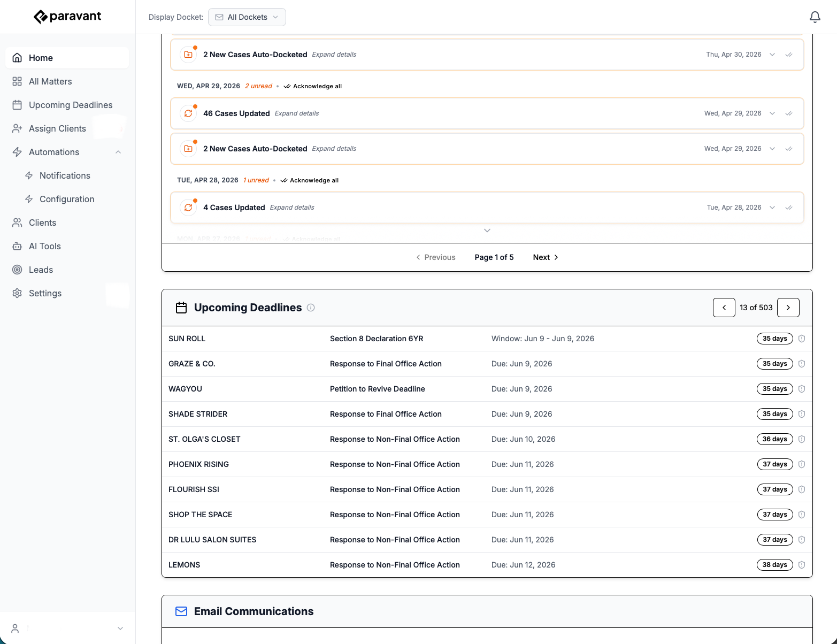Click refresh icon on 46 Cases Updated card

pyautogui.click(x=188, y=113)
